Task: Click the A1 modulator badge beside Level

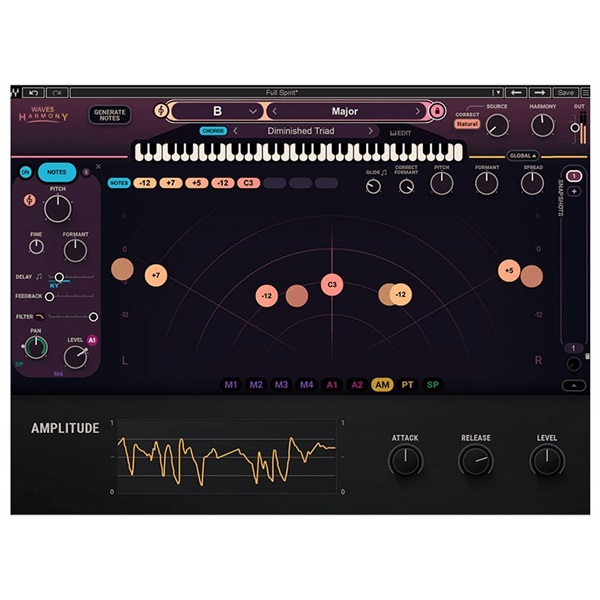Action: 92,340
